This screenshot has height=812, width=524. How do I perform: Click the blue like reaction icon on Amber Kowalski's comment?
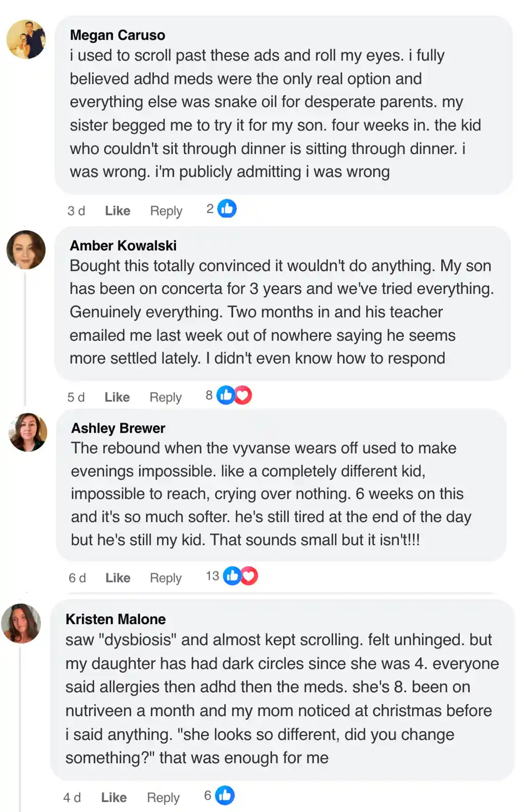225,395
